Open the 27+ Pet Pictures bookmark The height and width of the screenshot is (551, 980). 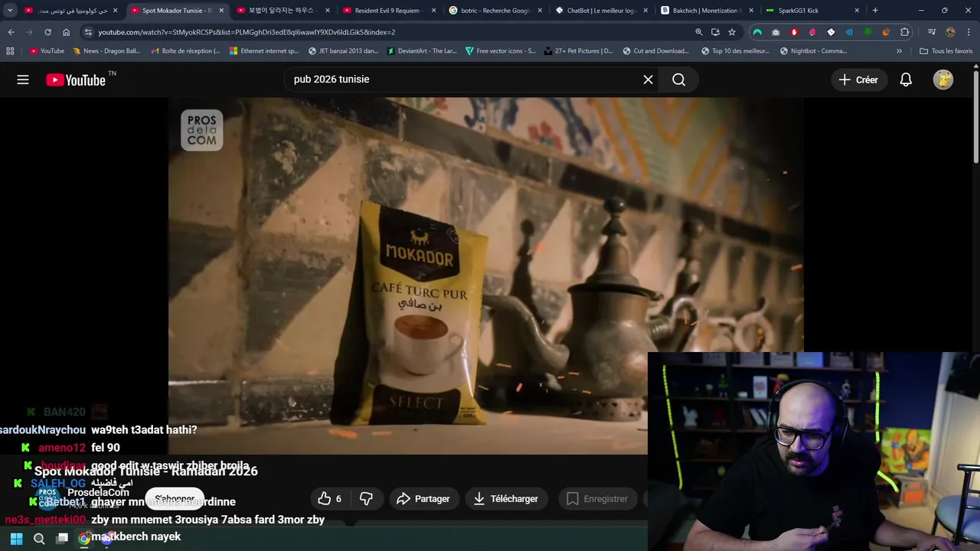pos(578,51)
